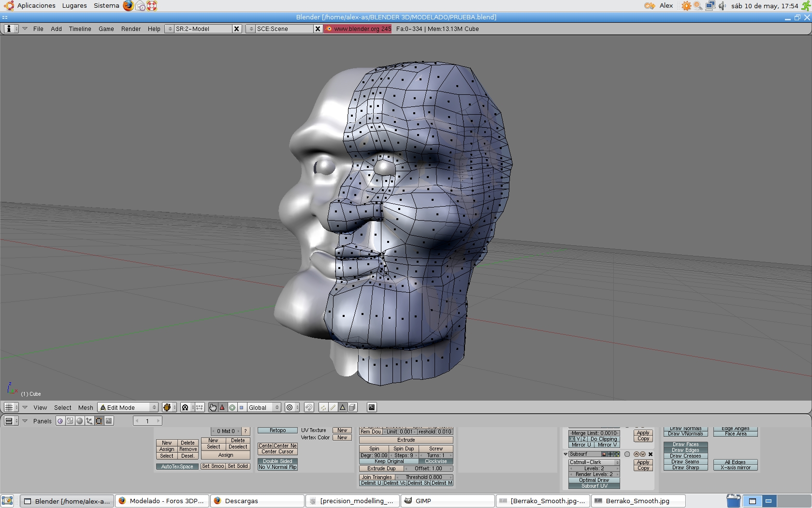Open the View menu in 3D view

[40, 407]
